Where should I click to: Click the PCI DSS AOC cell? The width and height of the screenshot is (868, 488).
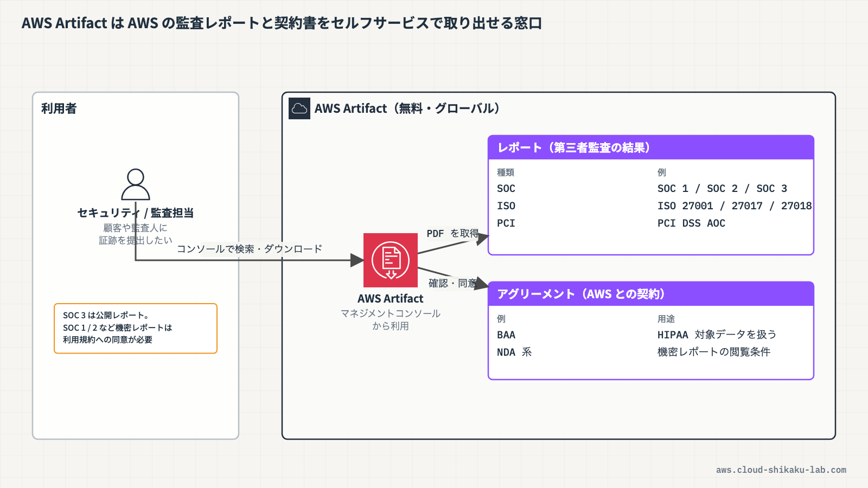pos(691,223)
